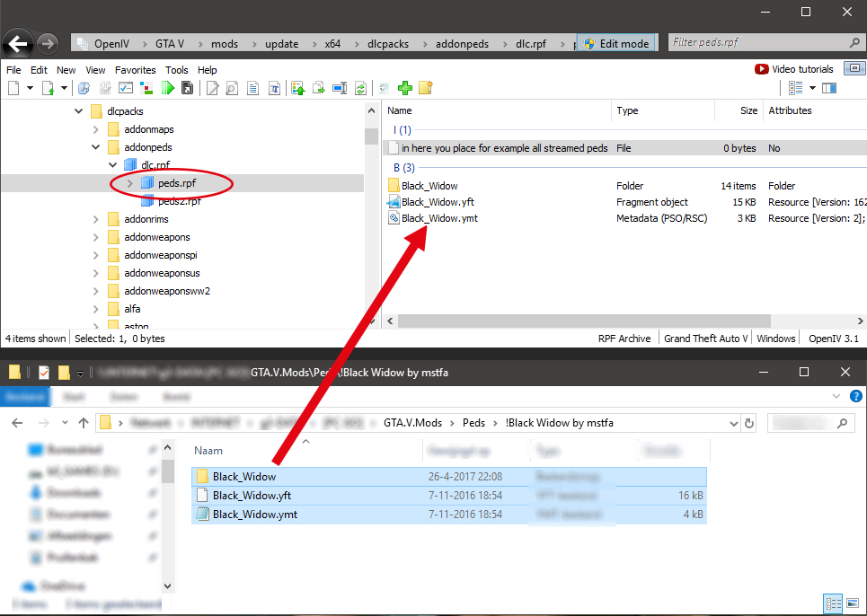
Task: Select Black_Widow.yft in OpenIV file list
Action: (438, 202)
